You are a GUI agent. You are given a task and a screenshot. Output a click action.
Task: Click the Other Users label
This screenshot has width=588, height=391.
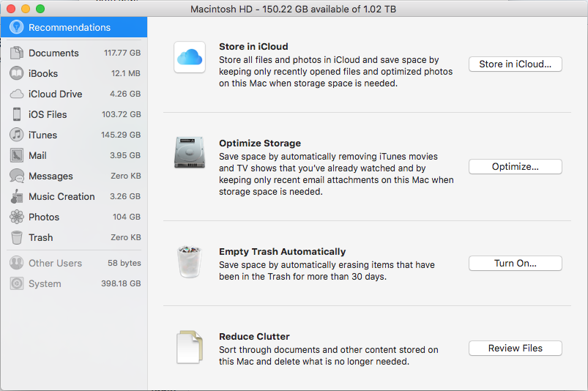tap(55, 263)
